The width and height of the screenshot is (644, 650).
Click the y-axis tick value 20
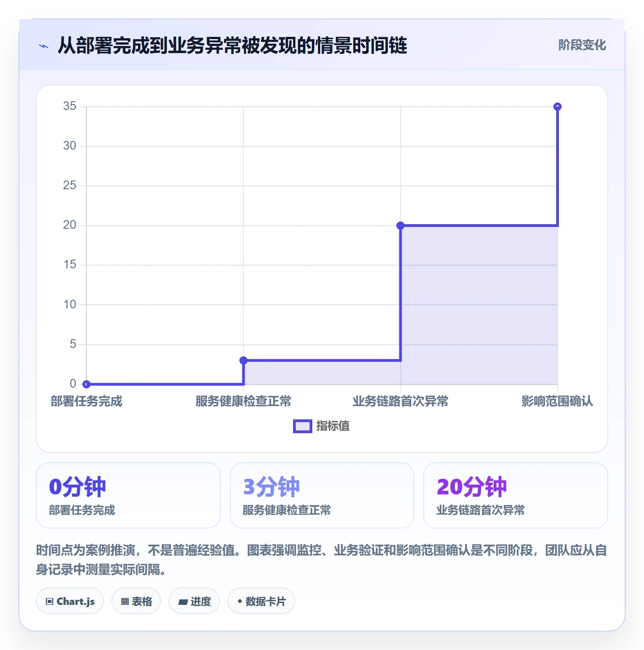(x=70, y=225)
